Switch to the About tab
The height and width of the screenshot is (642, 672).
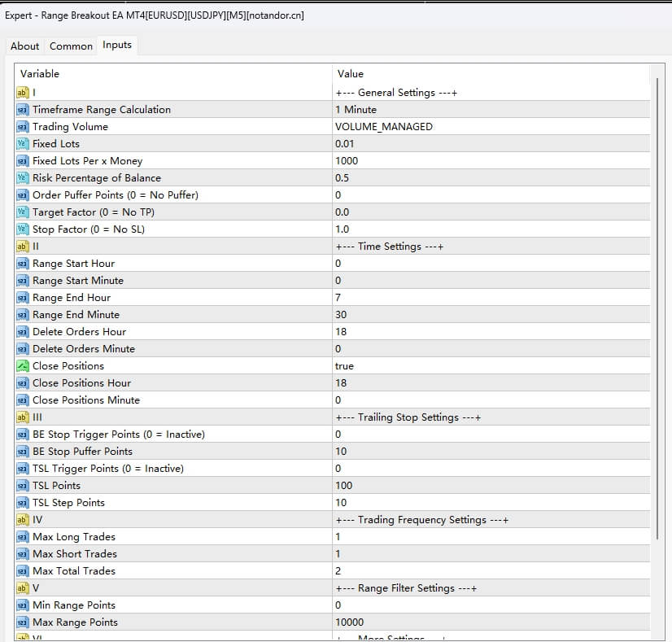tap(25, 46)
